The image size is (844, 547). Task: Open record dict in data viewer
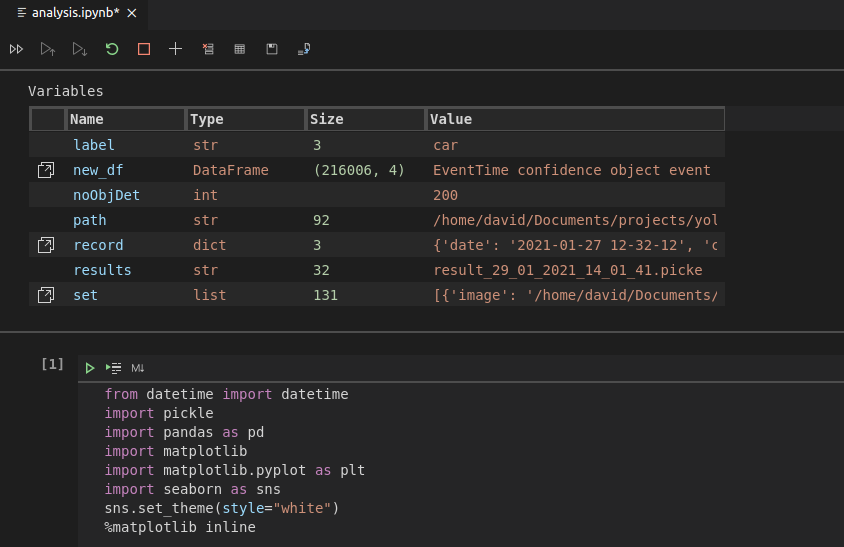pyautogui.click(x=46, y=245)
